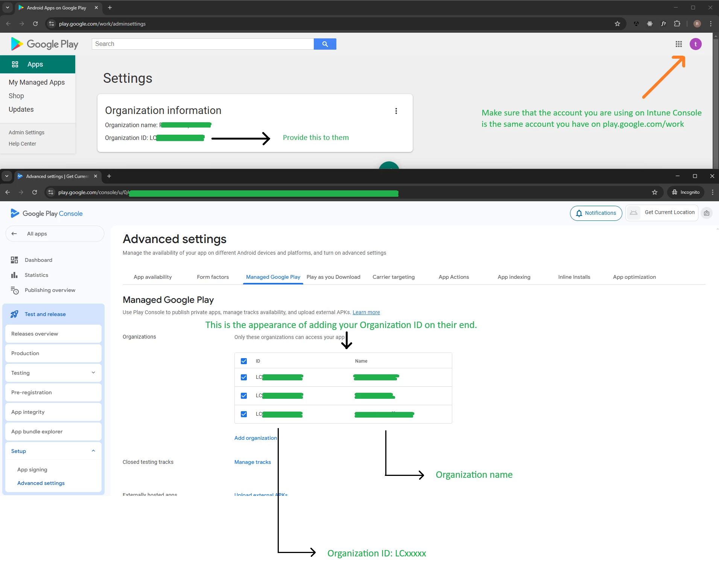The width and height of the screenshot is (719, 588).
Task: Open the purple account avatar 't'
Action: click(x=696, y=44)
